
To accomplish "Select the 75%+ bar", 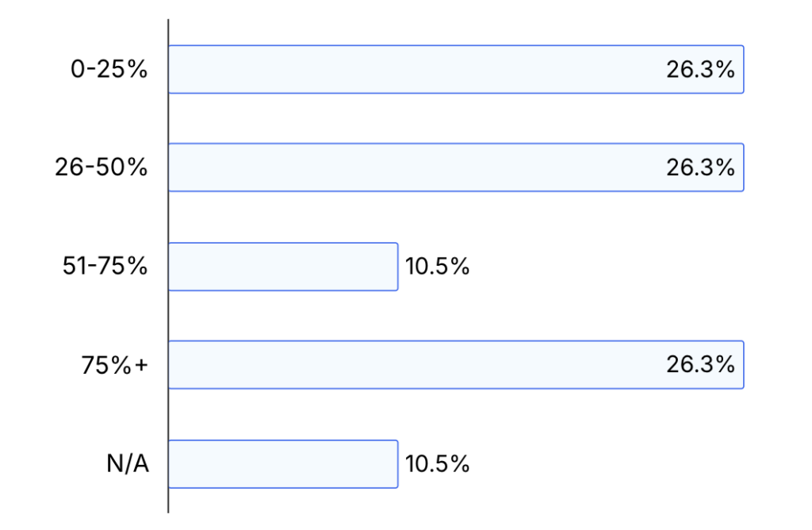I will (x=456, y=365).
